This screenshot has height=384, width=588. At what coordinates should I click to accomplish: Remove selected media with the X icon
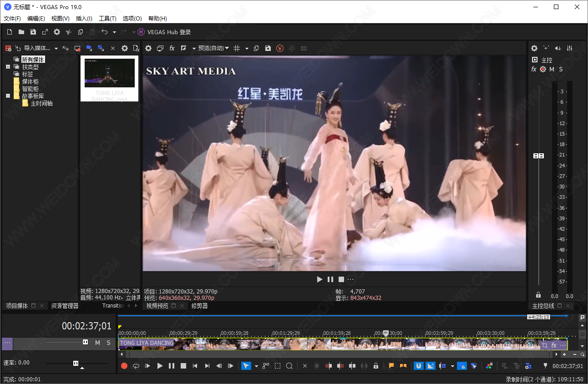click(x=113, y=48)
